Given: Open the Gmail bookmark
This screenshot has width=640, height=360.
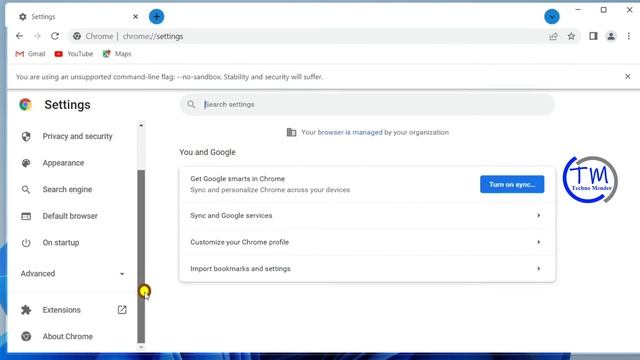Looking at the screenshot, I should tap(30, 54).
